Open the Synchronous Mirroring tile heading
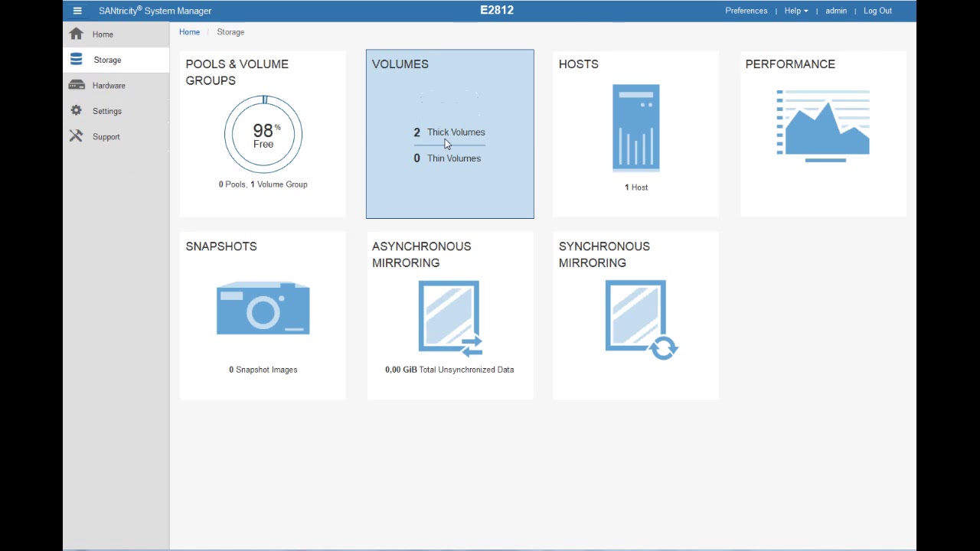 (604, 254)
